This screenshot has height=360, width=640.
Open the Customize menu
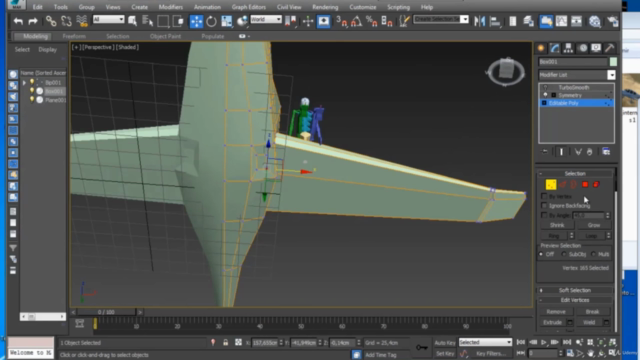coord(363,7)
